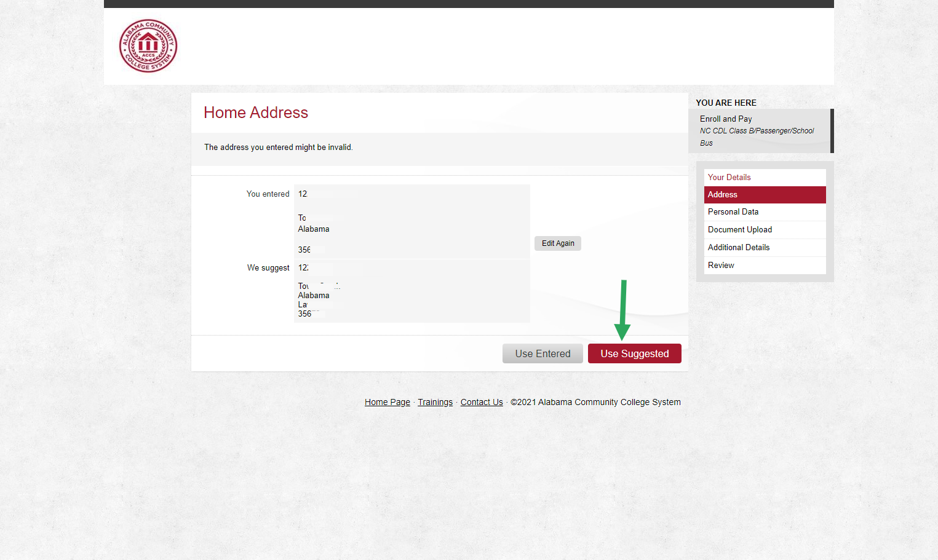Click the NC CDL Class B course title
This screenshot has width=938, height=560.
[757, 136]
